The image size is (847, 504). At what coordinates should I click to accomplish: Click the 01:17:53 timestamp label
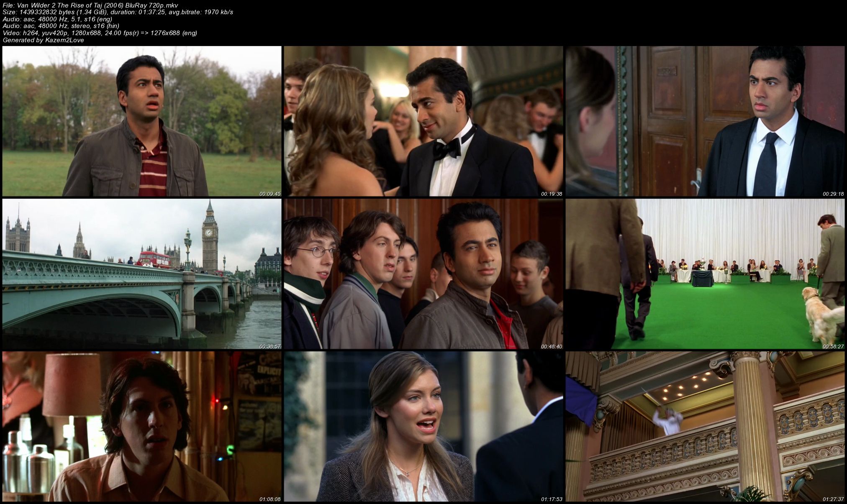pos(552,499)
